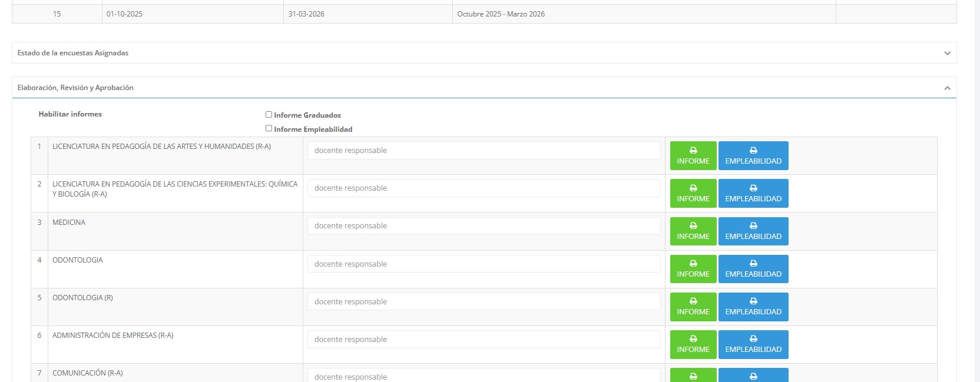
Task: Expand Estado de la encuestas Asignadas panel chevron
Action: pos(947,53)
